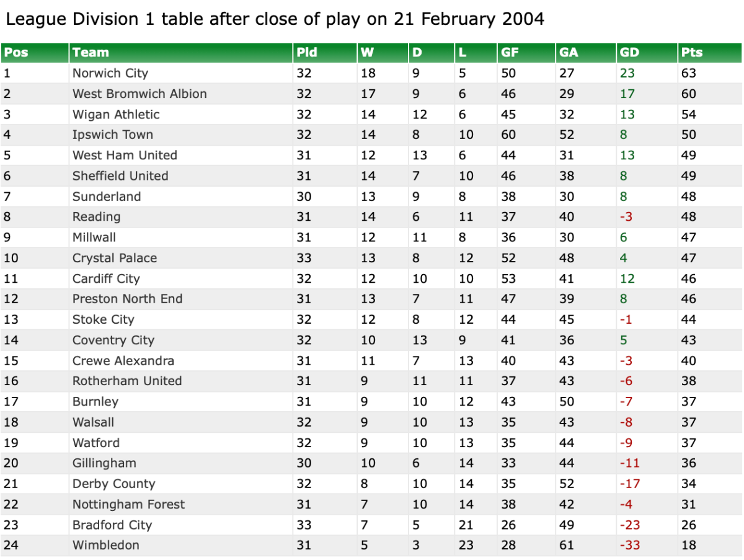The height and width of the screenshot is (560, 744).
Task: Click the GD column header
Action: 629,53
